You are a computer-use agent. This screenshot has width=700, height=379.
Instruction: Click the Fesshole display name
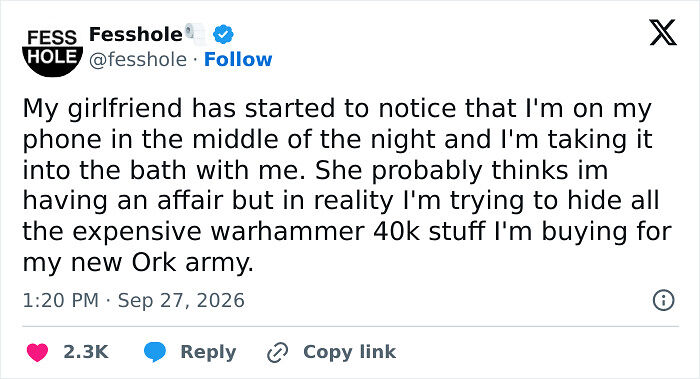(136, 34)
